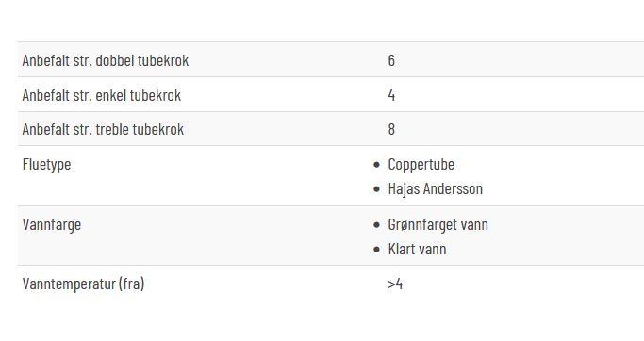
Task: Click the Fluetype row label
Action: tap(46, 165)
